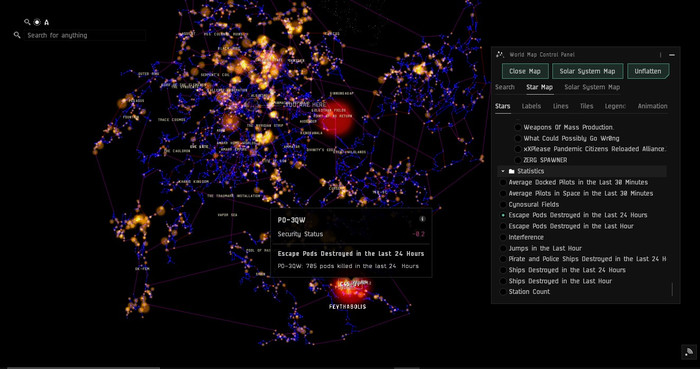The image size is (700, 369).
Task: Click the letter A icon near the search bar
Action: 46,22
